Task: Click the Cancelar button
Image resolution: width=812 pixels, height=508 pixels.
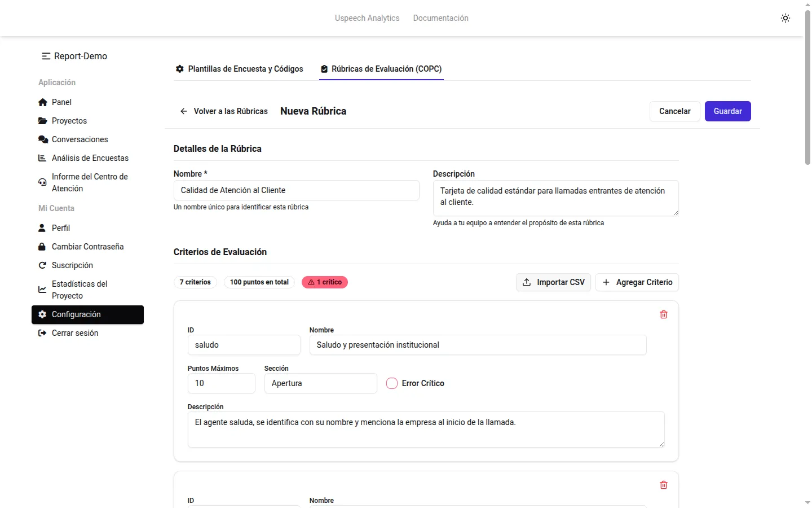Action: pos(675,111)
